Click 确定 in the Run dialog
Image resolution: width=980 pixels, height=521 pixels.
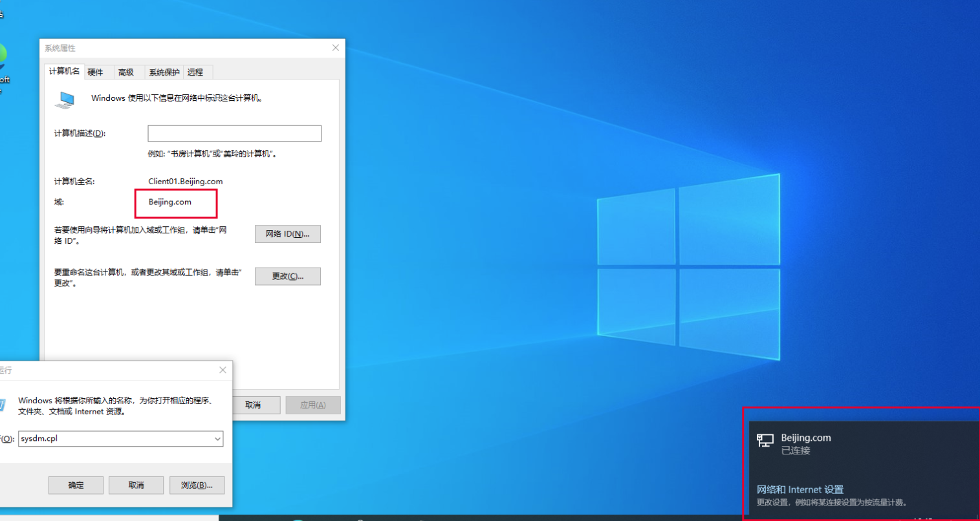click(x=76, y=485)
